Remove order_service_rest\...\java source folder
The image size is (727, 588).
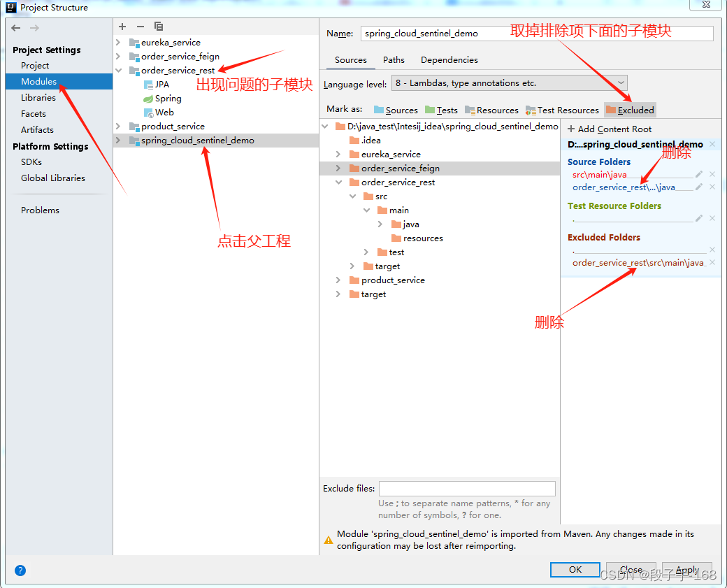(x=712, y=187)
